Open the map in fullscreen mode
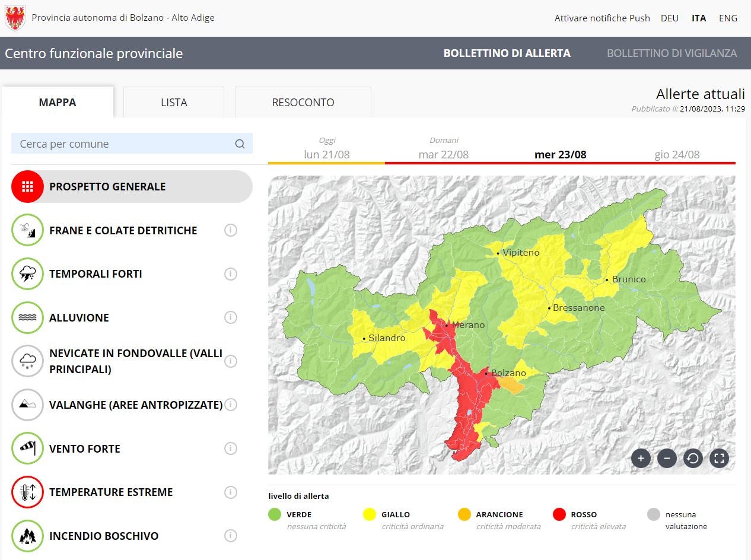The width and height of the screenshot is (751, 560). point(719,458)
